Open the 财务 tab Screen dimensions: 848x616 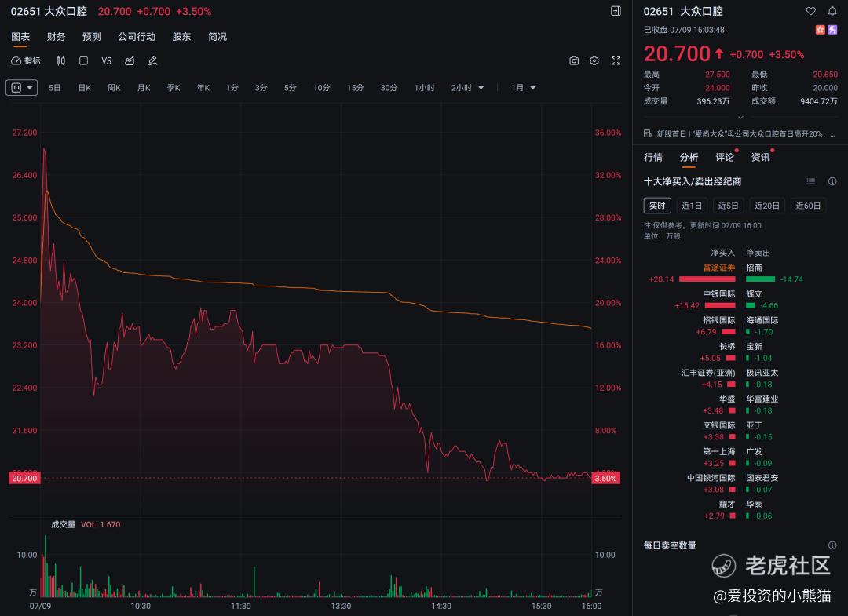coord(57,37)
